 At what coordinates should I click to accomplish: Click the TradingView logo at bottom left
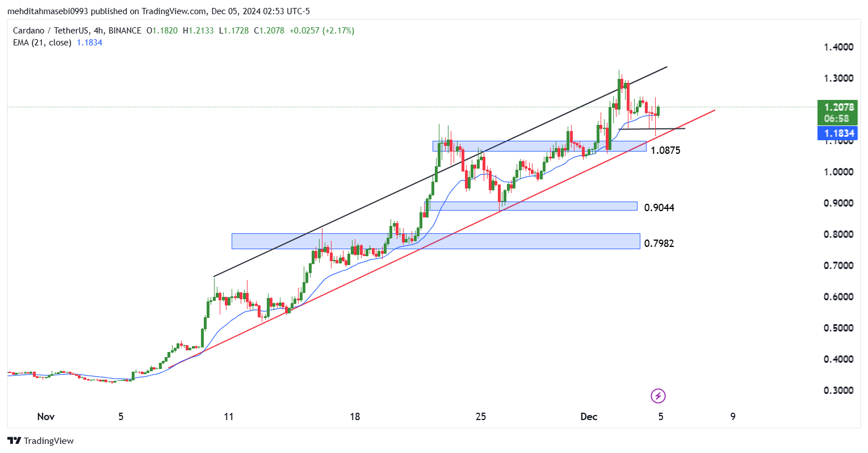click(x=40, y=441)
